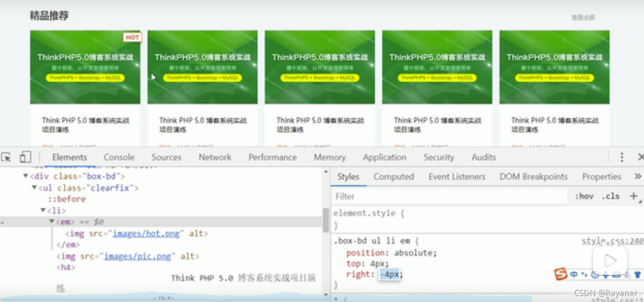The width and height of the screenshot is (644, 302).
Task: Open the Memory tab
Action: point(330,157)
